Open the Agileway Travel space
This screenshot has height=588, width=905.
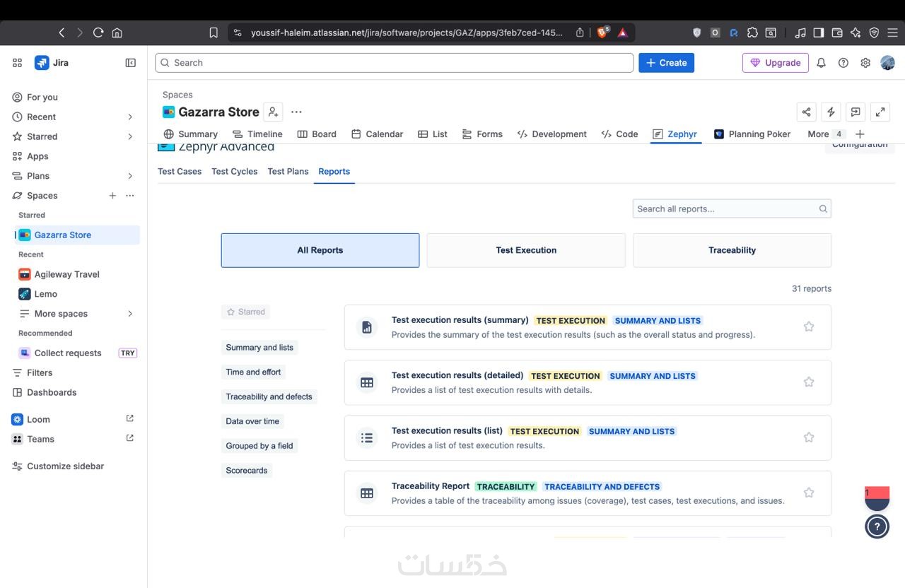(x=67, y=274)
